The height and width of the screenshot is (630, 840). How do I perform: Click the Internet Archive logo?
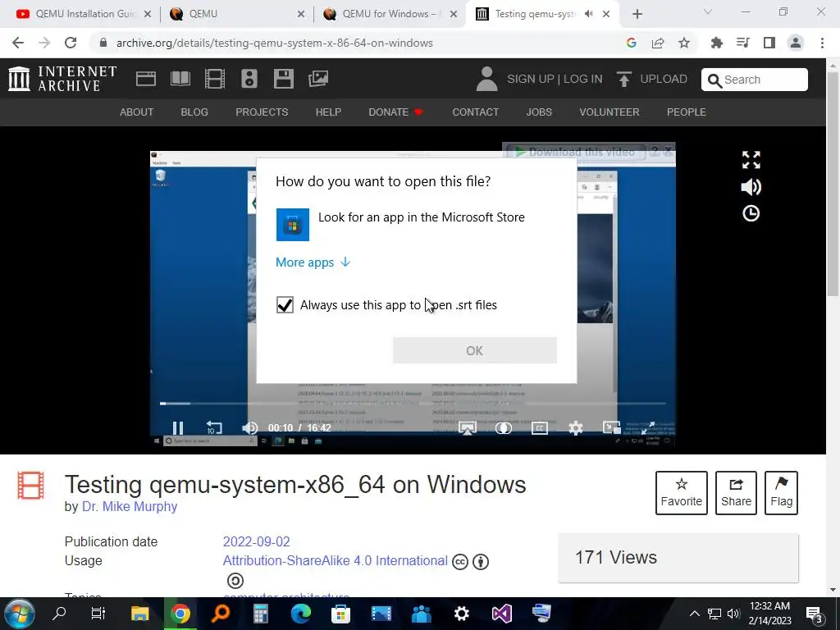click(62, 79)
